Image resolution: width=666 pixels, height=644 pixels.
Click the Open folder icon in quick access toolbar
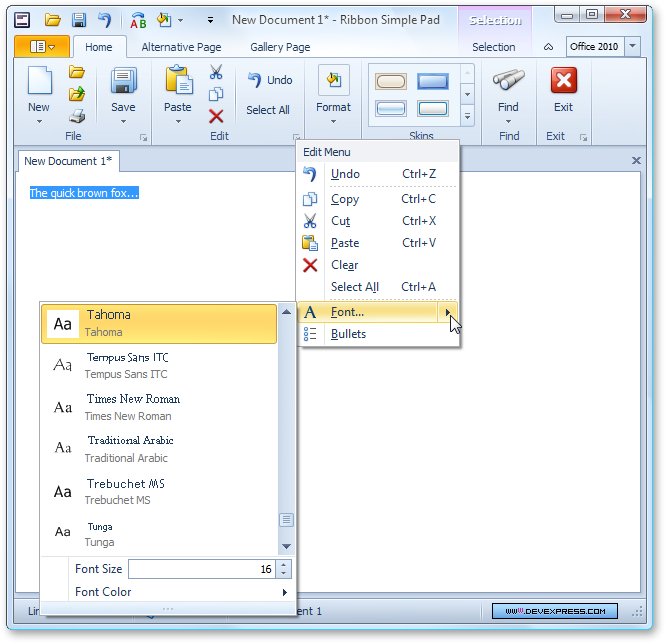click(53, 20)
